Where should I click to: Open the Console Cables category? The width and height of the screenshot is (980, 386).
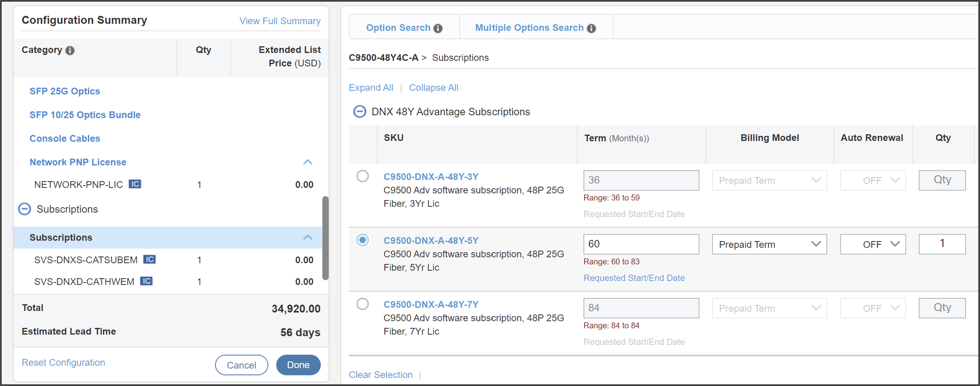pyautogui.click(x=65, y=139)
